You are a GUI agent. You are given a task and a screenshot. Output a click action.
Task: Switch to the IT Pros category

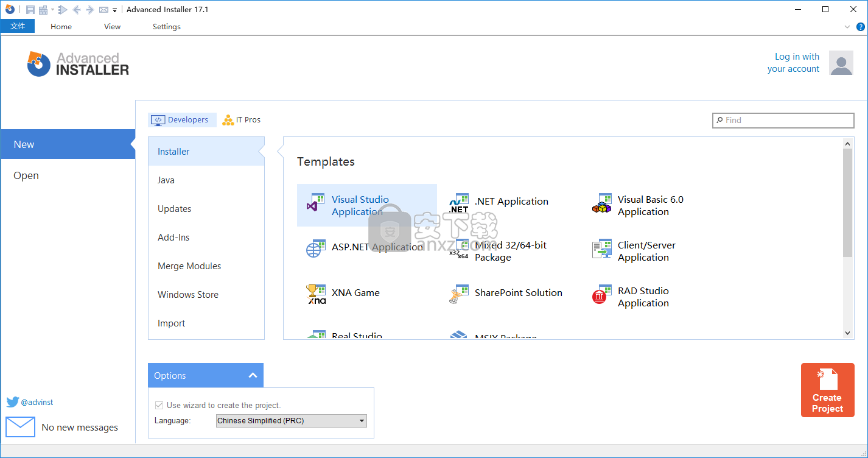pos(242,120)
